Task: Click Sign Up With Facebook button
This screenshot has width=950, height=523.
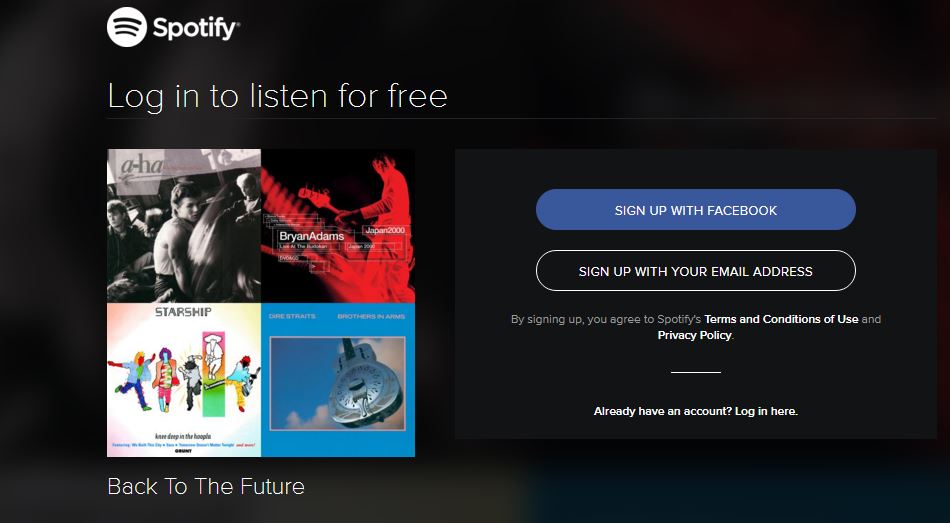Action: [x=696, y=210]
